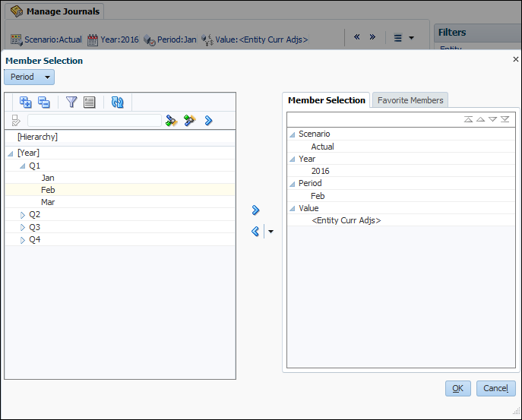
Task: Select the Q3 quarter label
Action: click(35, 227)
